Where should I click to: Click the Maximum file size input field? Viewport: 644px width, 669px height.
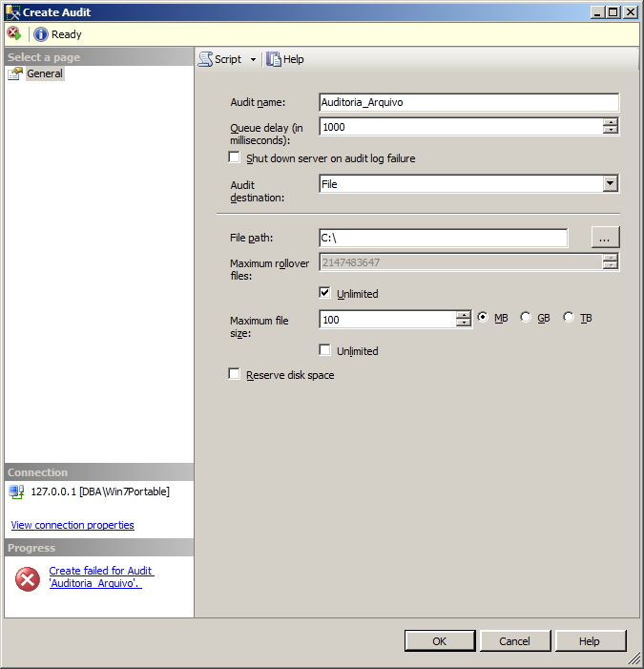(387, 320)
